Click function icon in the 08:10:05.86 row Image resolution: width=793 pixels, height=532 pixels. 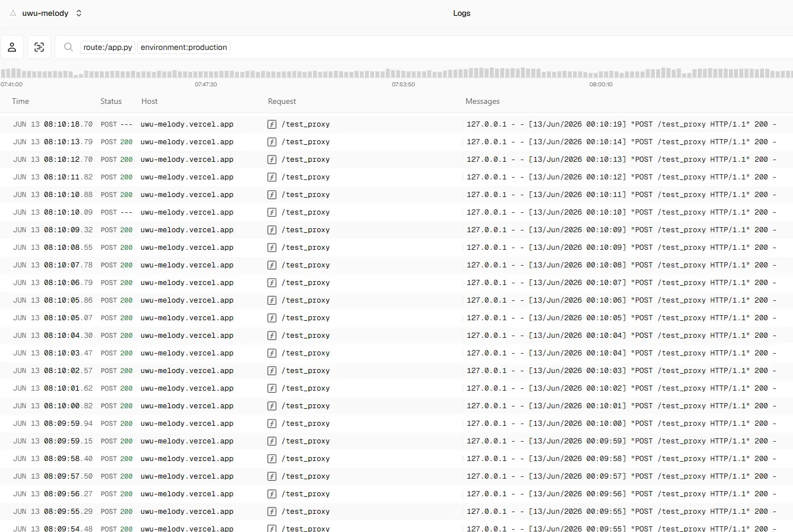point(272,300)
